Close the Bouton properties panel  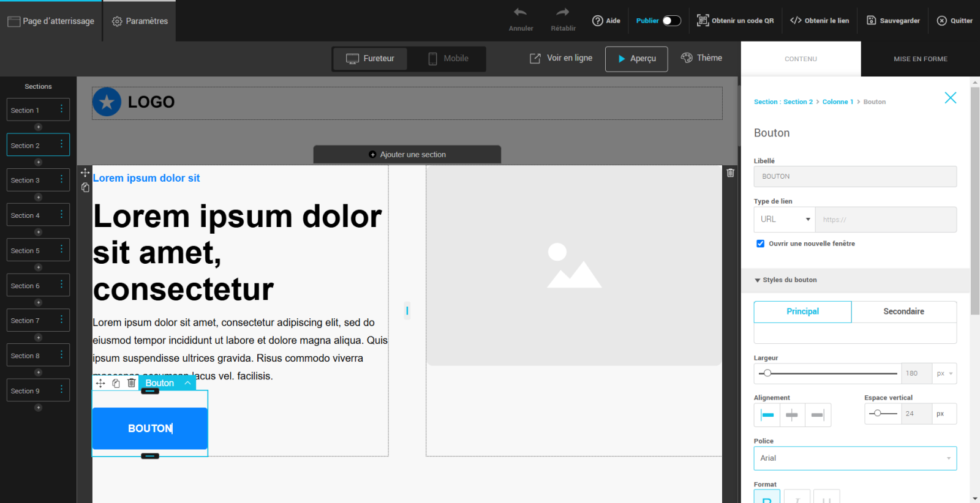coord(950,98)
